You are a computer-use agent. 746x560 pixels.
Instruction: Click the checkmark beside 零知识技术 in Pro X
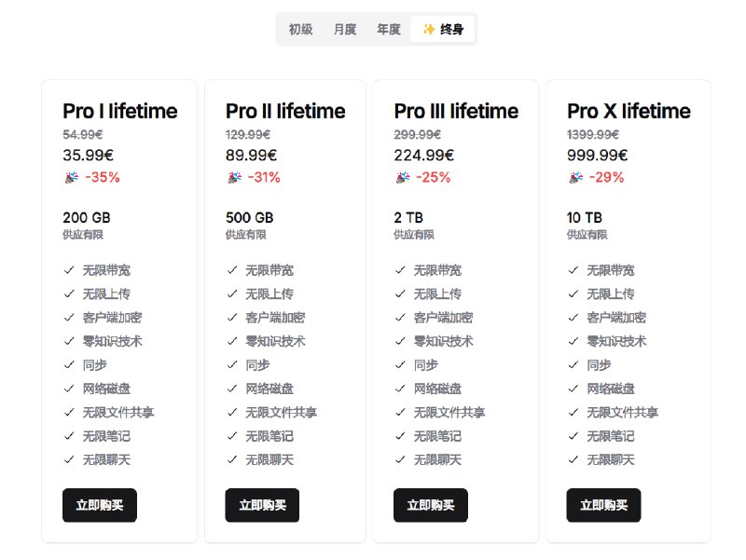[573, 341]
